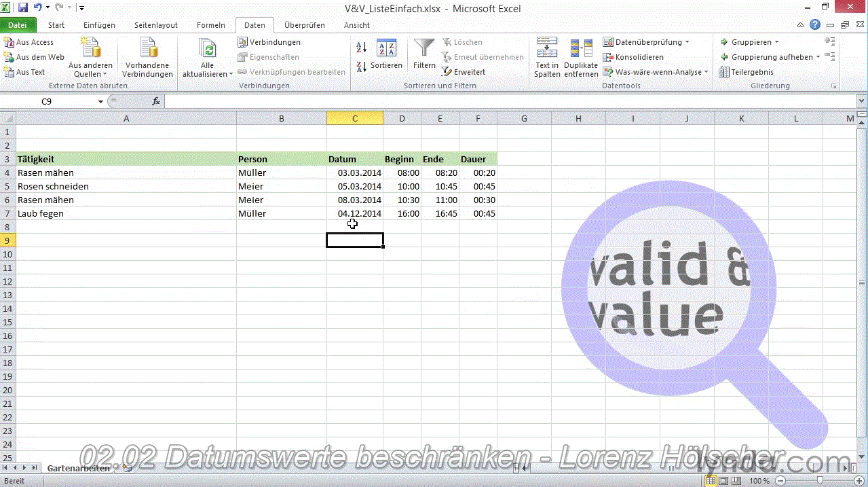Image resolution: width=868 pixels, height=487 pixels.
Task: Click vertical scrollbar down arrow
Action: pyautogui.click(x=863, y=458)
